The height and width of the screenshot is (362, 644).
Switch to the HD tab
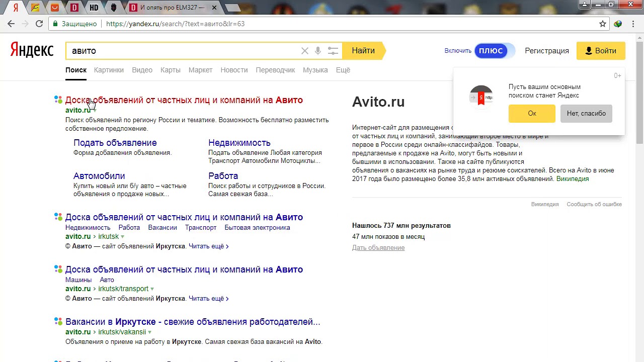[94, 8]
